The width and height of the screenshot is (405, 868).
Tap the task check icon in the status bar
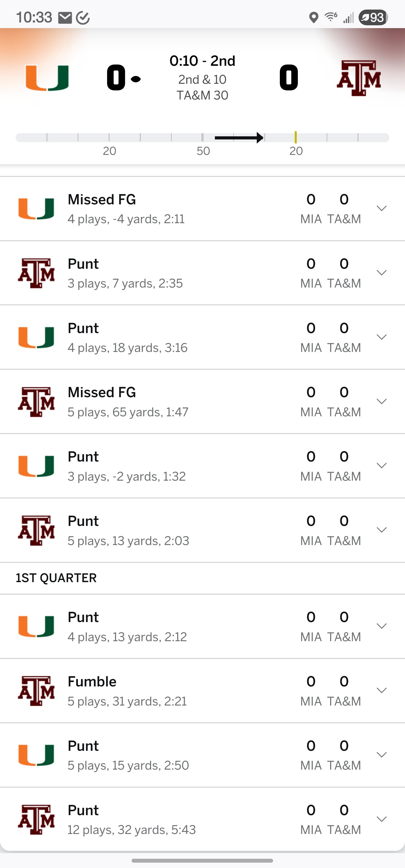point(83,17)
